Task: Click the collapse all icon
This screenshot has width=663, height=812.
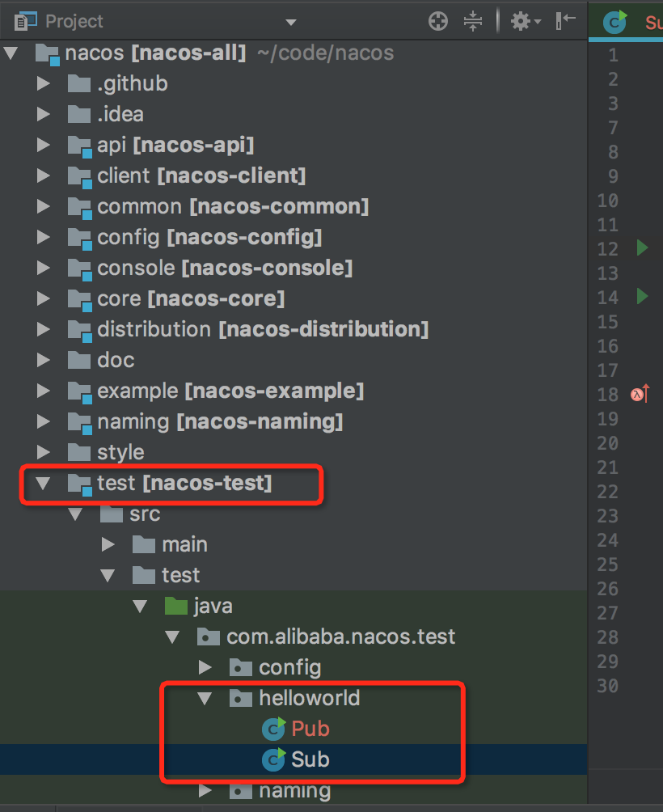Action: 472,21
